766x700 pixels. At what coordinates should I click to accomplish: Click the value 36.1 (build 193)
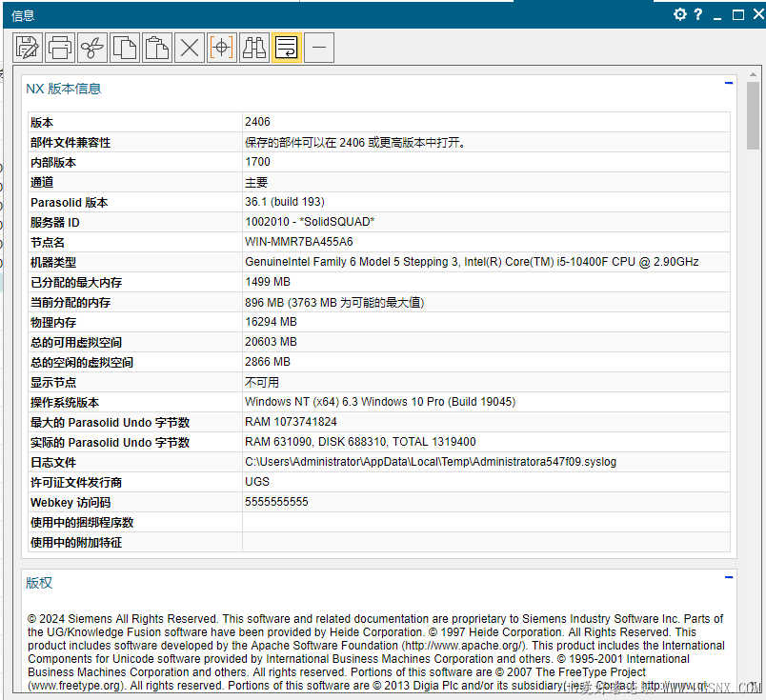point(284,202)
